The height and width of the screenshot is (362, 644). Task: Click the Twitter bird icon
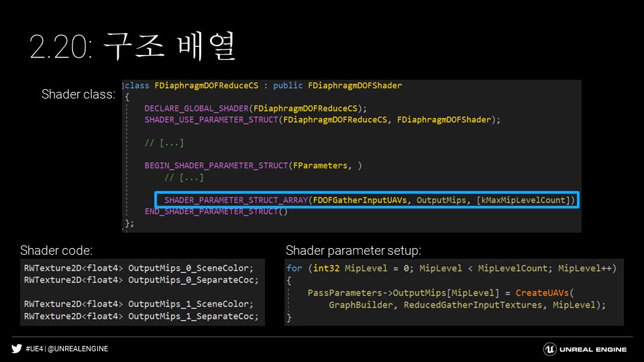click(x=16, y=349)
